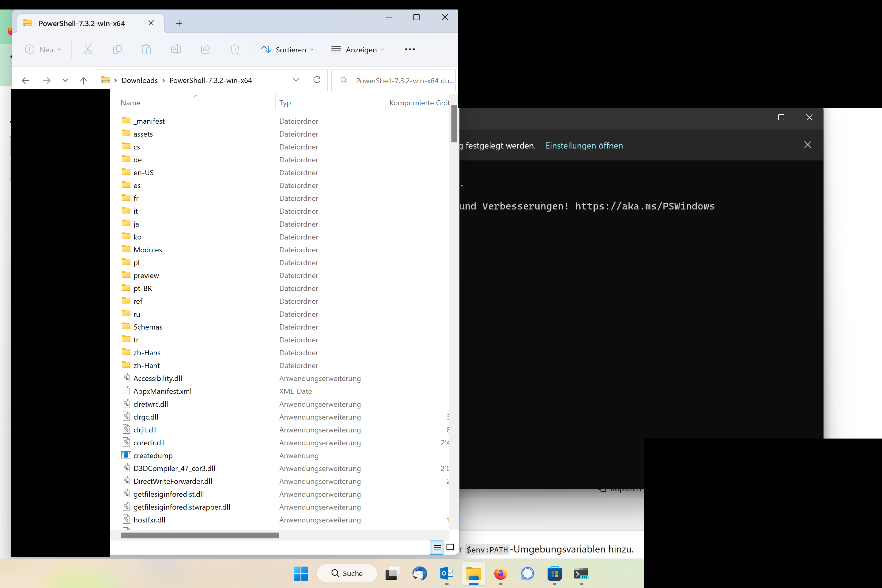
Task: Select hostfxr.dll file
Action: pyautogui.click(x=149, y=520)
